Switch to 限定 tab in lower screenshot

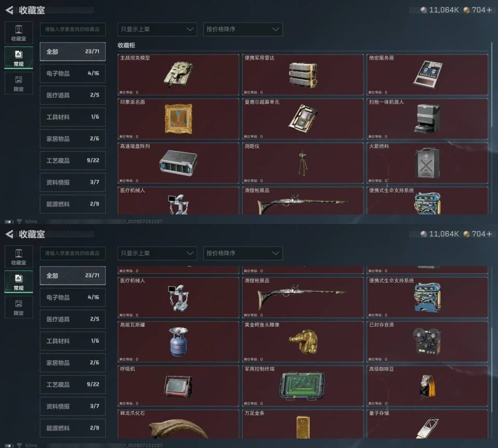[19, 307]
